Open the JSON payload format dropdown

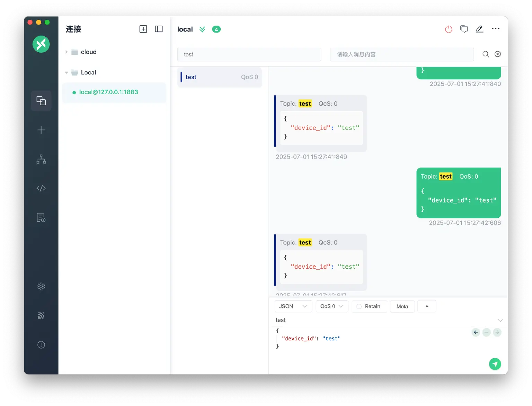293,306
